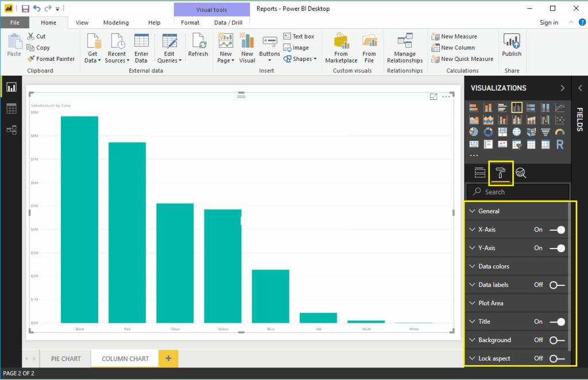Viewport: 588px width, 380px height.
Task: Select the map globe visualization
Action: pos(516,132)
